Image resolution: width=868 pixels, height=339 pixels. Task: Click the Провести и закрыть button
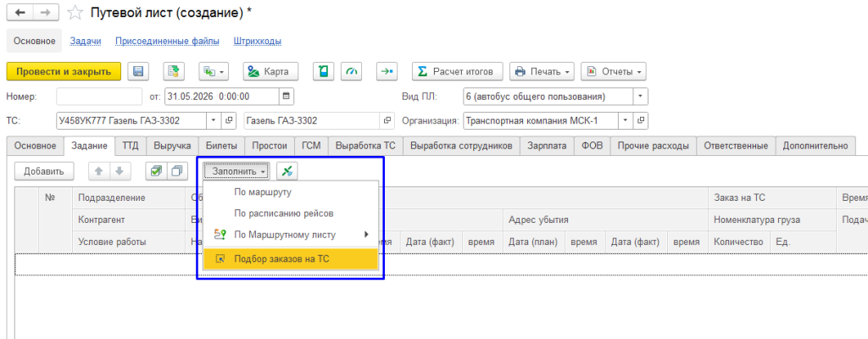tap(64, 71)
